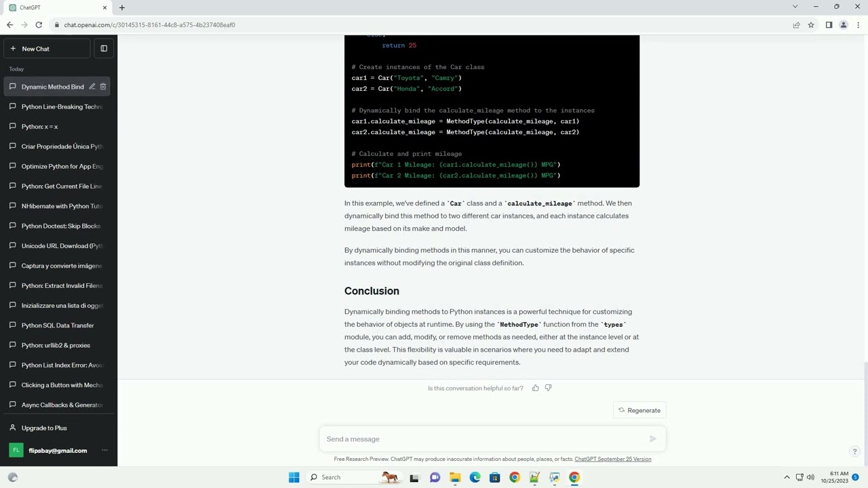Open Chrome three-dot menu
This screenshot has height=488, width=868.
click(858, 25)
